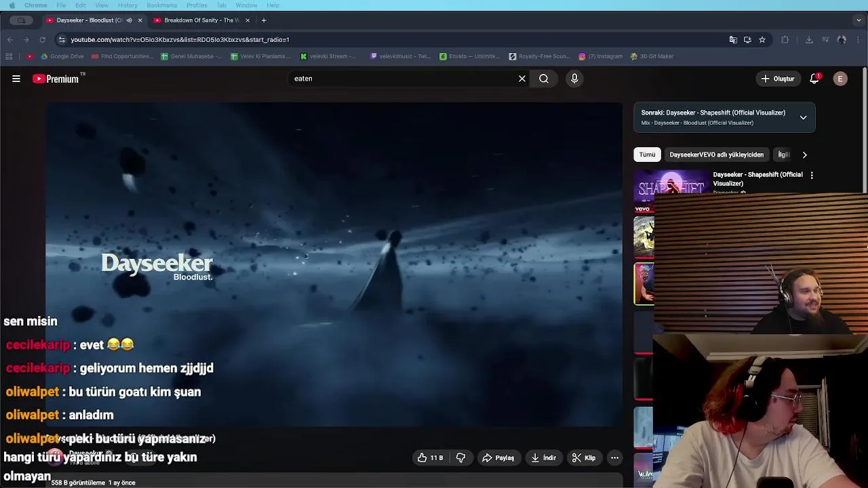Open the Profiles menu

197,5
